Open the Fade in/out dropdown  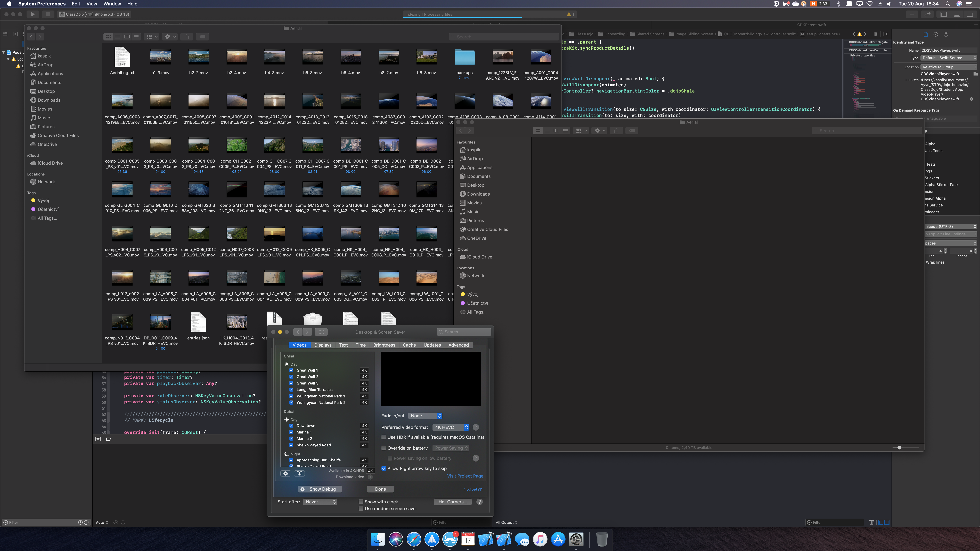(425, 416)
